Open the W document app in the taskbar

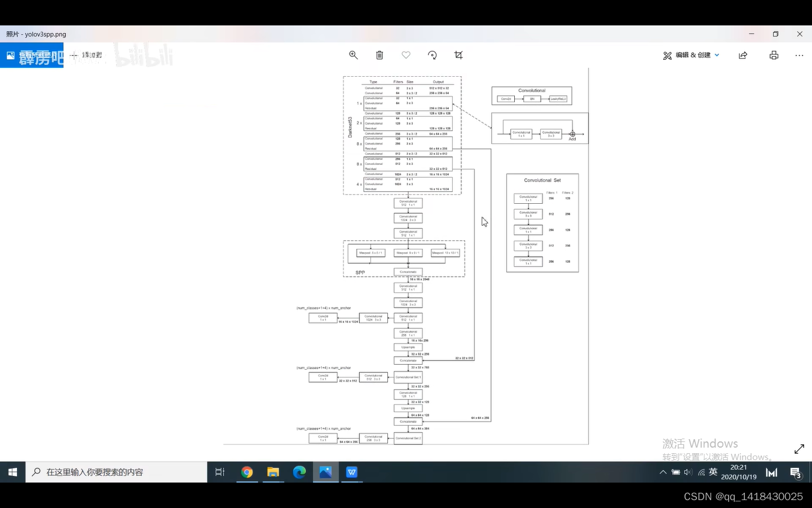tap(352, 472)
